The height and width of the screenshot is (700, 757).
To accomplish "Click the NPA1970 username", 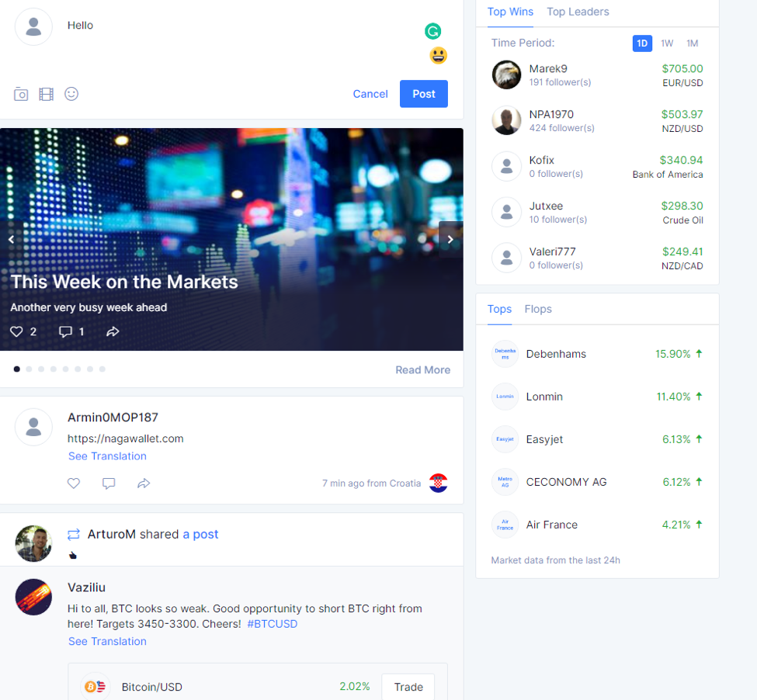I will coord(551,115).
